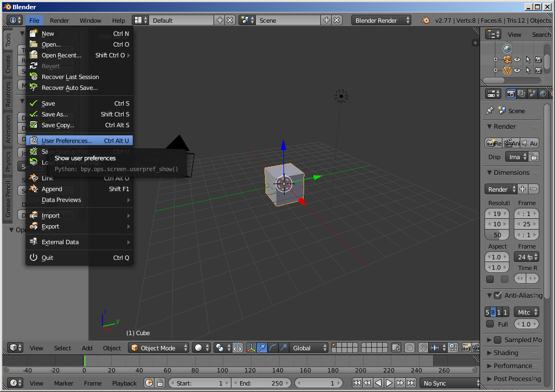Toggle the render display lock icon
This screenshot has width=555, height=392.
click(533, 157)
